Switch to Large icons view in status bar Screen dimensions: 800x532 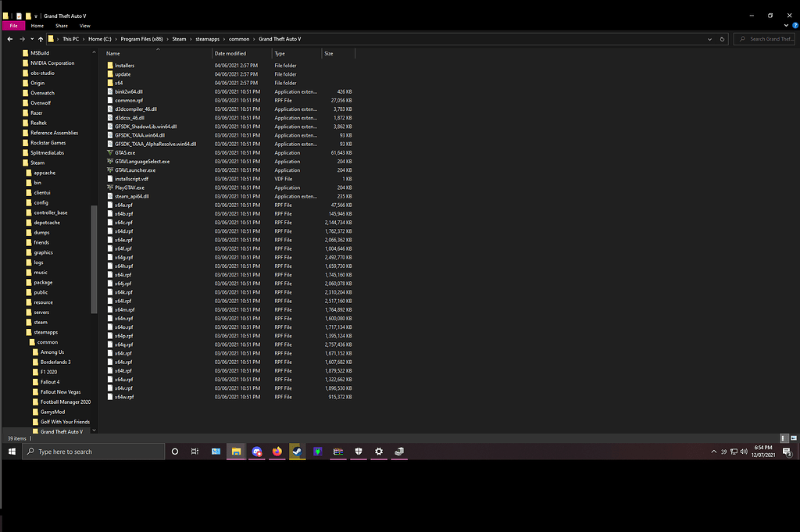click(794, 438)
